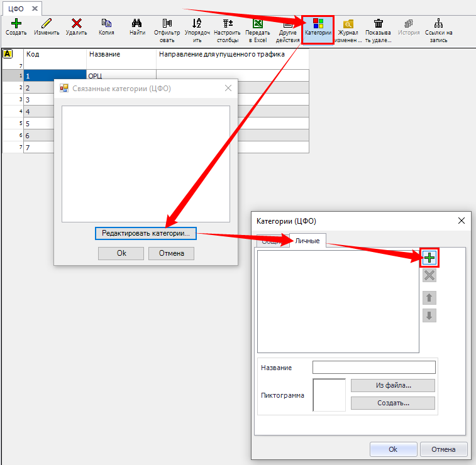Switch to the Личные tab
Viewport: 476px width, 465px height.
click(307, 241)
